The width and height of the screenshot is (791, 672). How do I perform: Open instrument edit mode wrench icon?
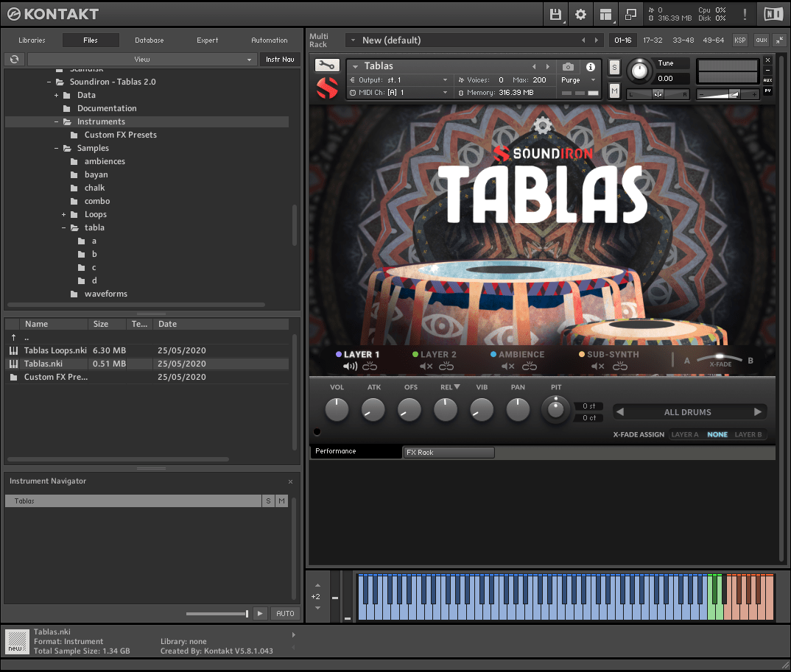pyautogui.click(x=327, y=65)
